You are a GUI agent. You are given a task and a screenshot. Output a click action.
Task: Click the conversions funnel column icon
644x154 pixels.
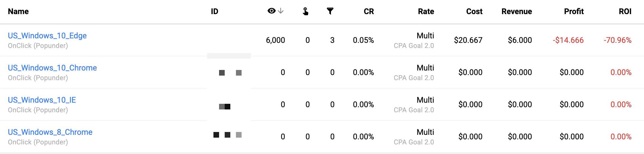330,11
